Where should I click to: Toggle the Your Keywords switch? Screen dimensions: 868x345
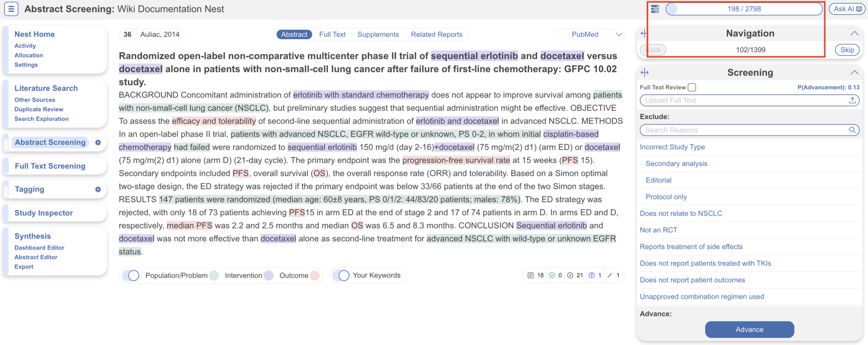click(341, 275)
